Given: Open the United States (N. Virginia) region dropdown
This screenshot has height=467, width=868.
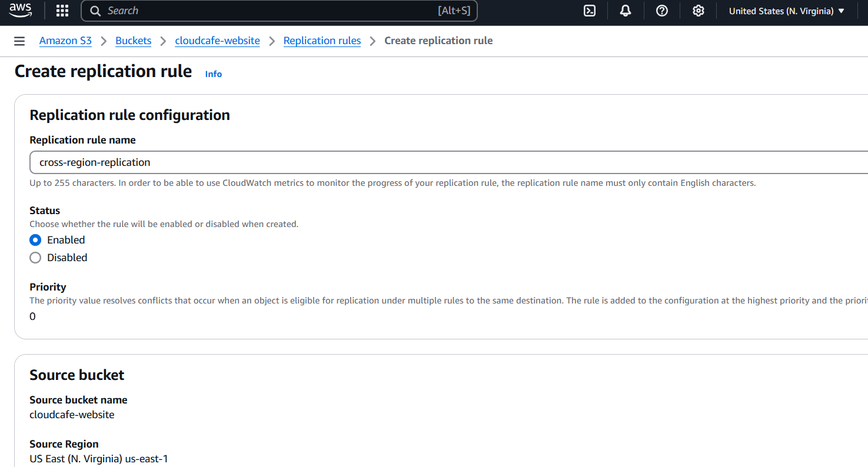Looking at the screenshot, I should pos(787,11).
